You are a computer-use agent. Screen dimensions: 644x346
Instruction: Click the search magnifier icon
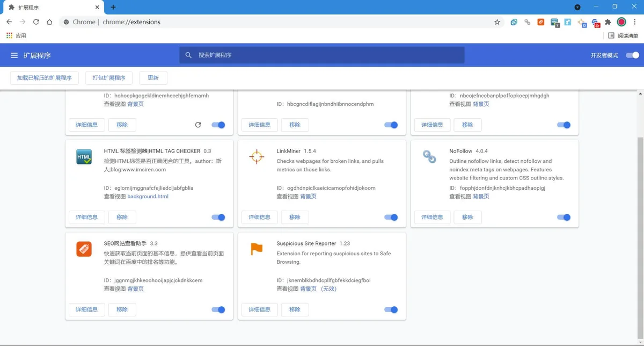(x=188, y=55)
